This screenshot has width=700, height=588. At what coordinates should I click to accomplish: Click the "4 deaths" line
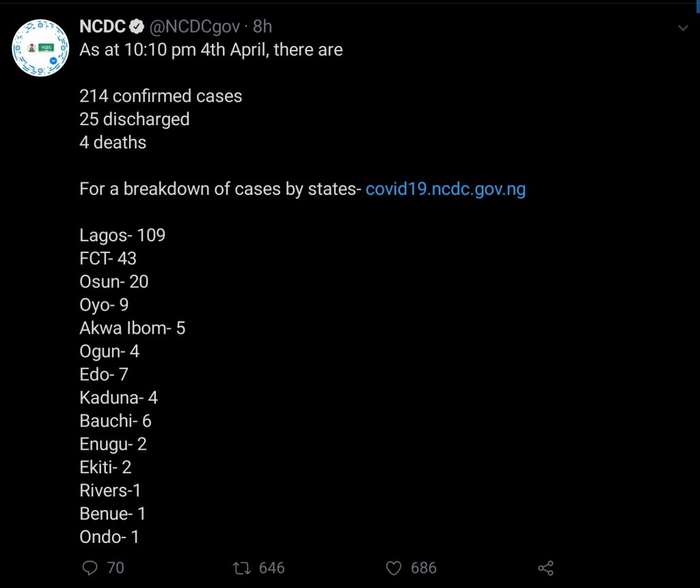pyautogui.click(x=113, y=143)
